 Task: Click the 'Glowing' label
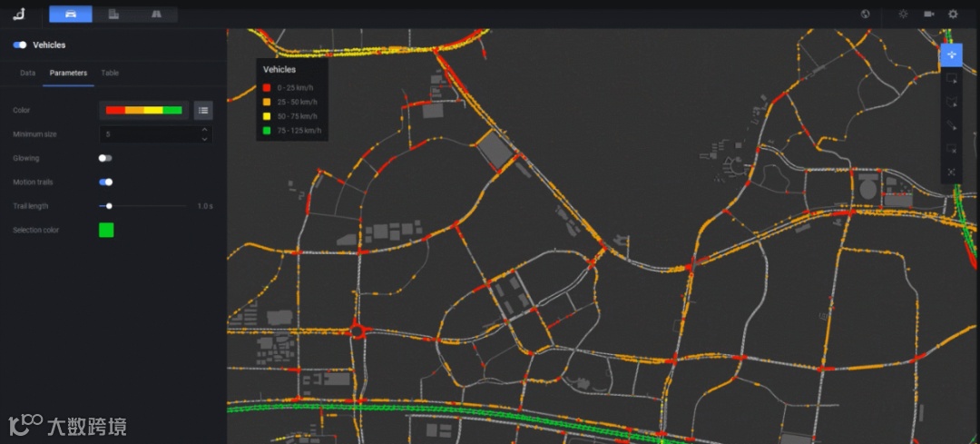pyautogui.click(x=25, y=158)
